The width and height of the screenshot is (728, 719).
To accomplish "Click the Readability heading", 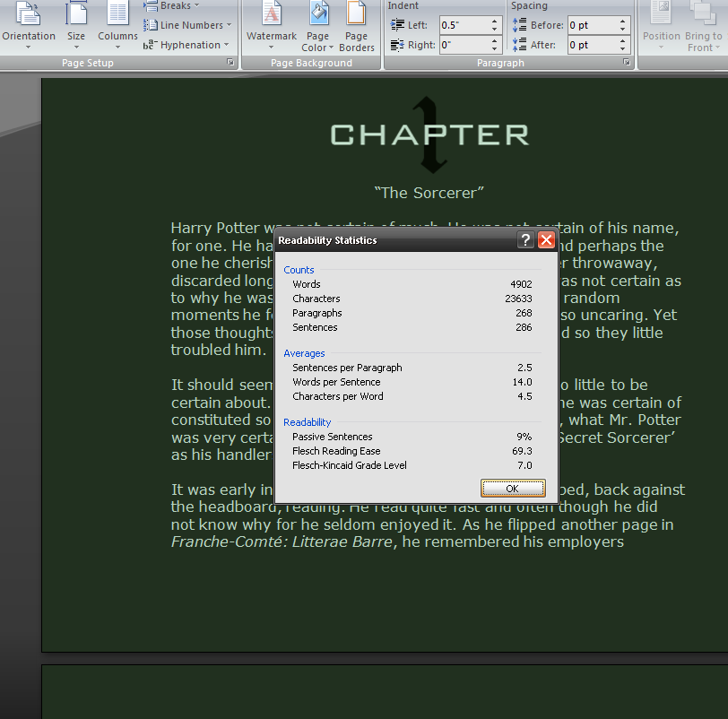I will point(307,422).
